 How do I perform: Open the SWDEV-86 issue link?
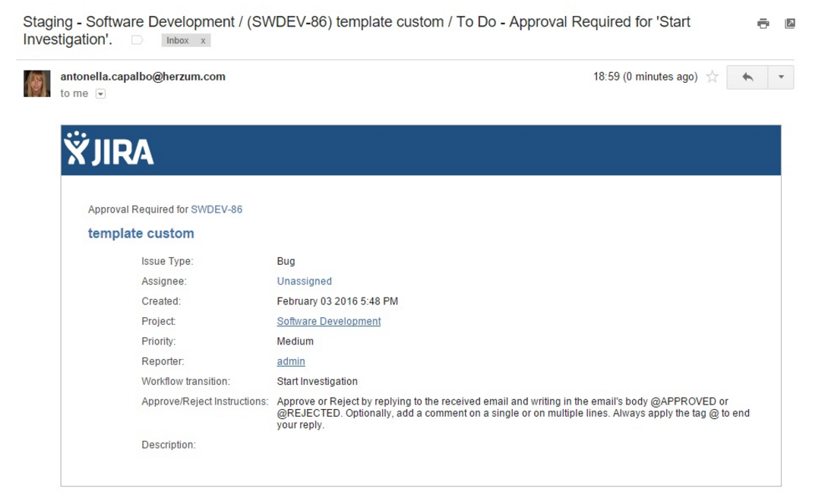pos(217,209)
